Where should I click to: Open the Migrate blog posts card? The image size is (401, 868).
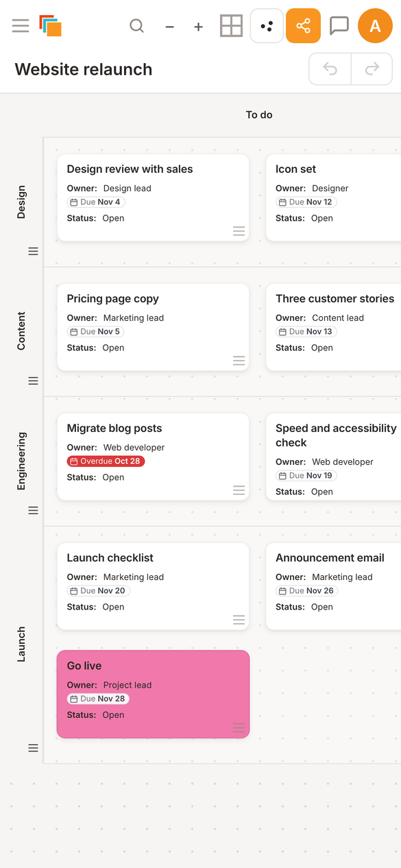(153, 457)
